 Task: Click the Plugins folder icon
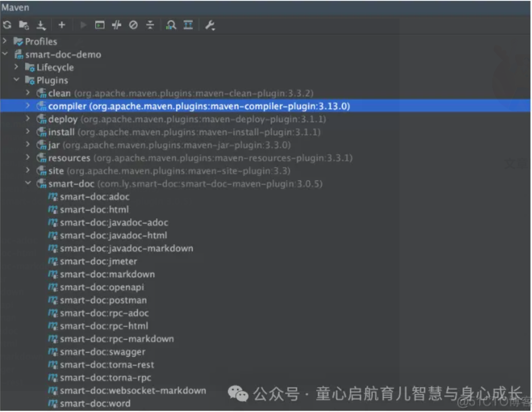30,80
